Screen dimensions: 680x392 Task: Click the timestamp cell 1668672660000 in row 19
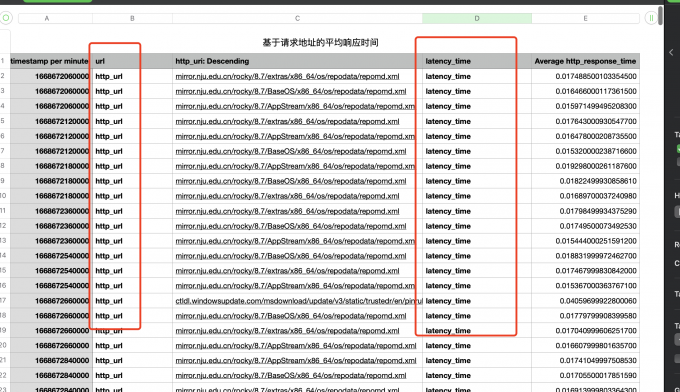point(51,330)
